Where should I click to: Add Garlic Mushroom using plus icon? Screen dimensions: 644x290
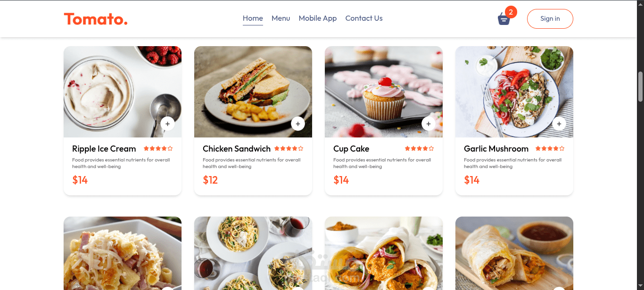click(x=559, y=124)
